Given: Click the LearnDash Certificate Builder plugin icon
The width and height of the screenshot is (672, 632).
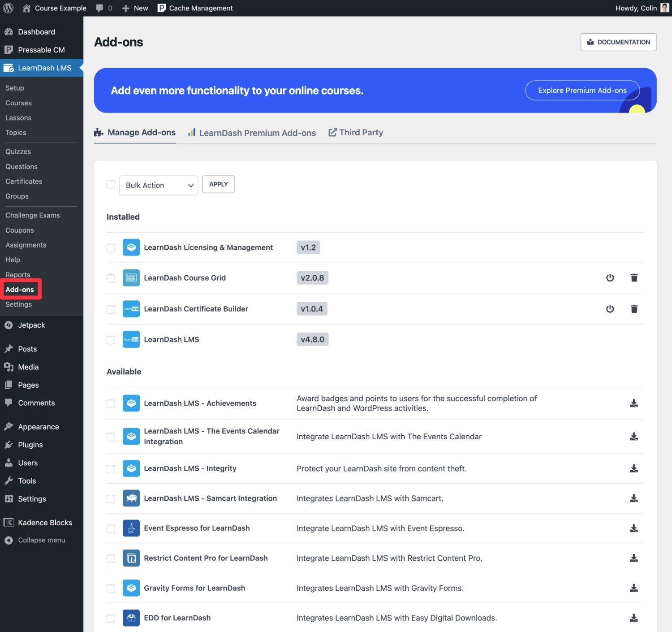Looking at the screenshot, I should 131,309.
